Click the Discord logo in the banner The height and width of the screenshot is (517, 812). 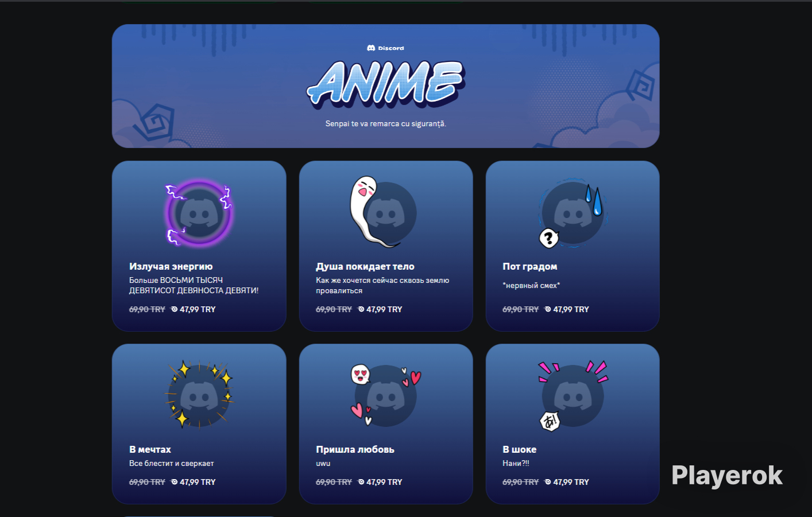pos(386,48)
